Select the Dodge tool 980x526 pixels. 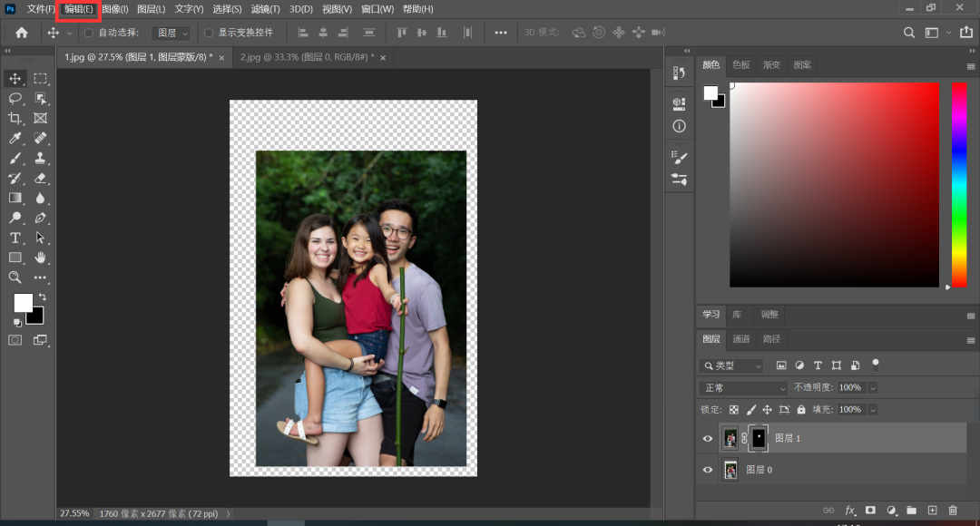click(x=15, y=218)
